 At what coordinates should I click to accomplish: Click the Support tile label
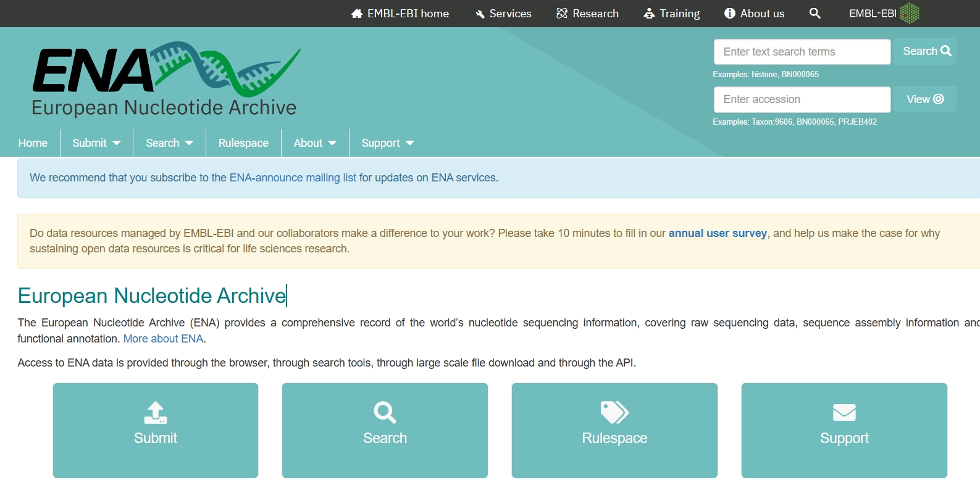(844, 438)
